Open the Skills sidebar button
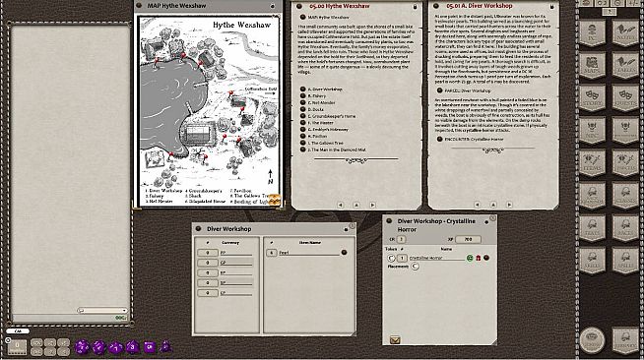 [592, 261]
